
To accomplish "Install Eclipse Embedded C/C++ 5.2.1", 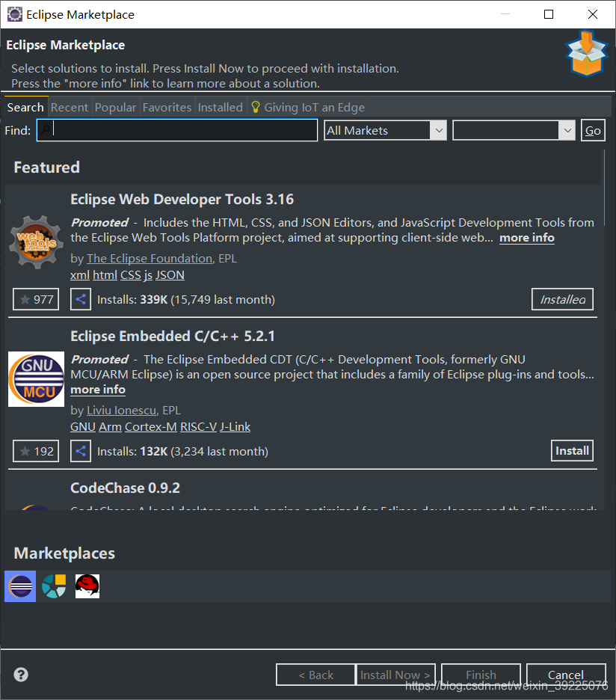I will (572, 451).
